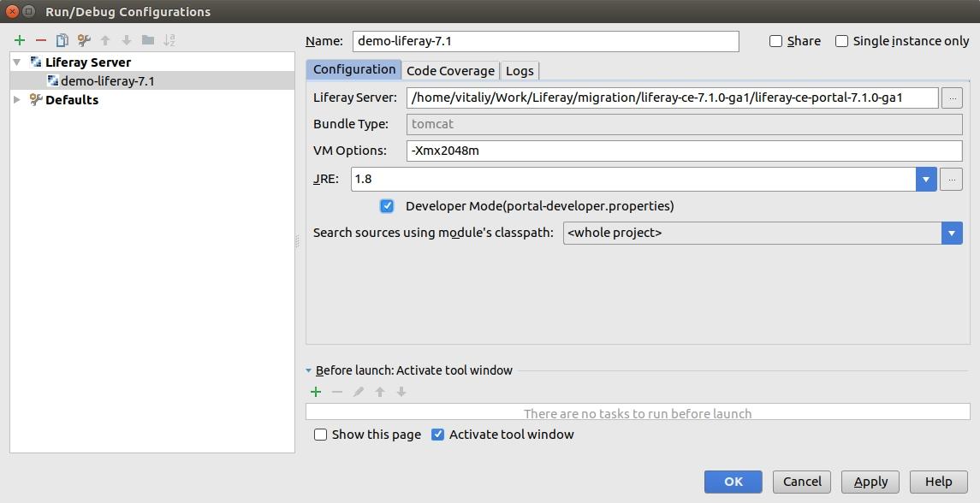
Task: Select the Liferay Server tree group
Action: 152,62
